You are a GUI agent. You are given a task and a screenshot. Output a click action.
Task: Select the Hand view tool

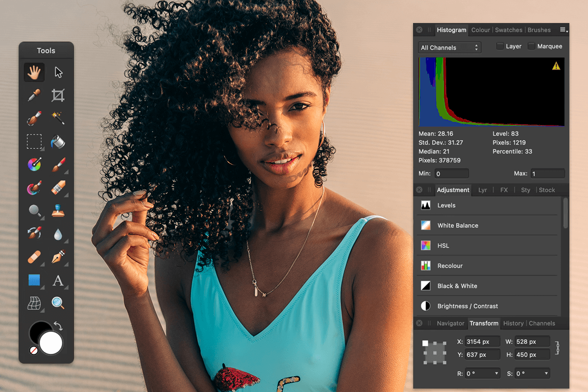(33, 72)
